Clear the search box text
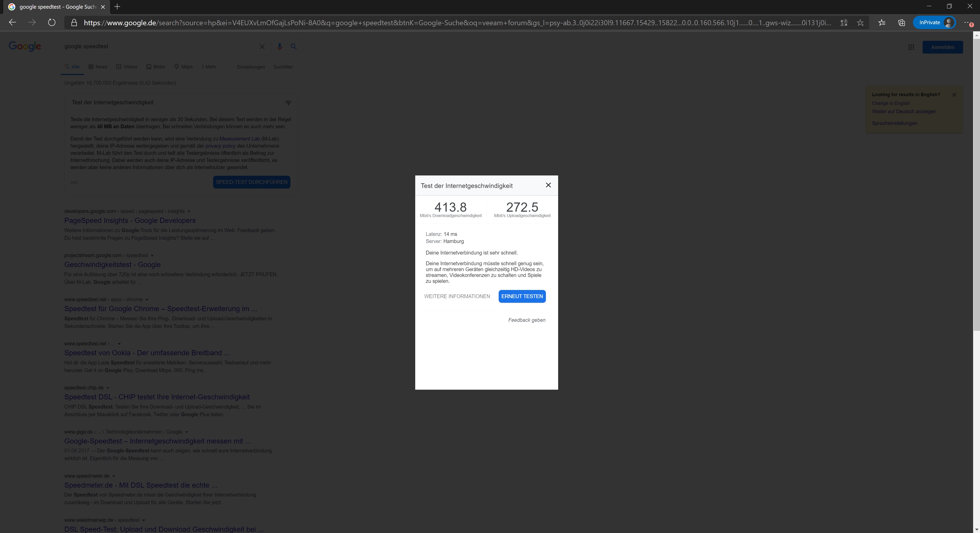The width and height of the screenshot is (980, 533). (x=262, y=46)
